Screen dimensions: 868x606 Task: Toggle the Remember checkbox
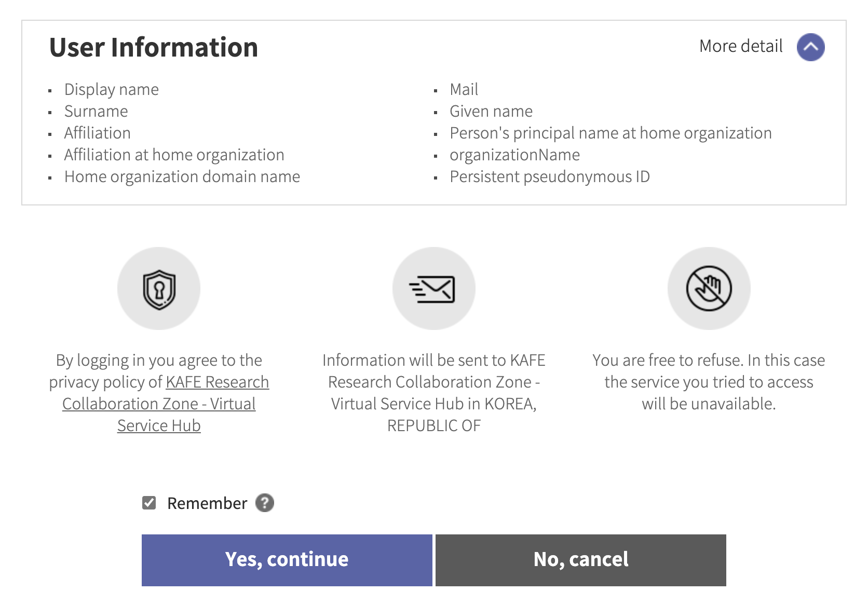(149, 503)
